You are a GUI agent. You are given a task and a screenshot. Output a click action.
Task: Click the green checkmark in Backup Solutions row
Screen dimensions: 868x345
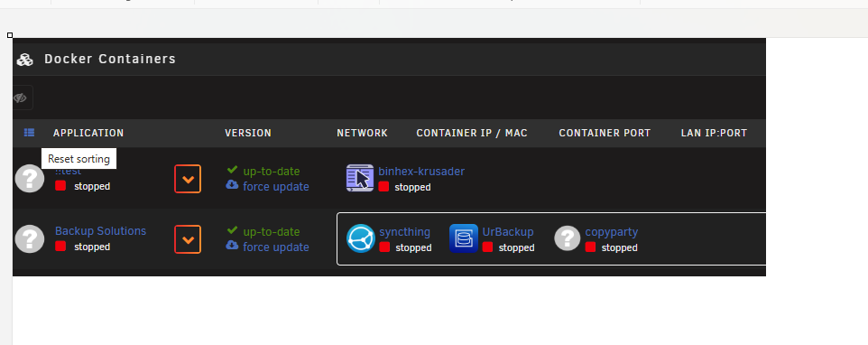pyautogui.click(x=232, y=229)
